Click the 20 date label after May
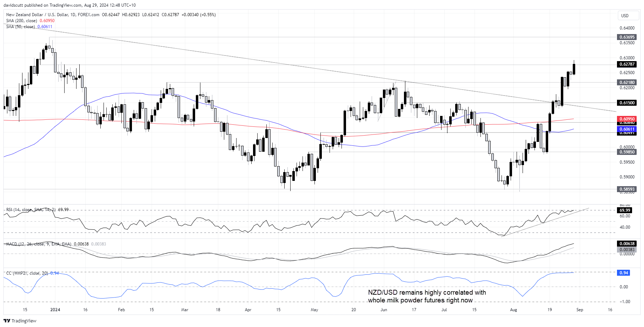The image size is (644, 327). tap(354, 310)
